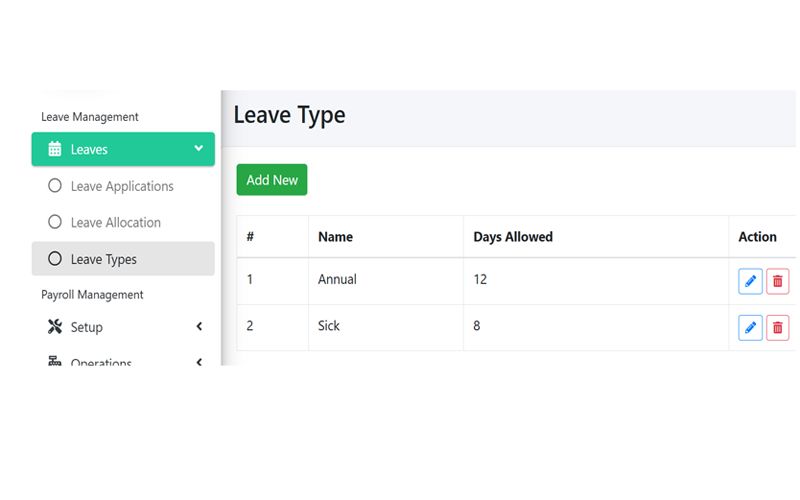Open Leave Allocation page
This screenshot has width=800, height=500.
[x=116, y=222]
